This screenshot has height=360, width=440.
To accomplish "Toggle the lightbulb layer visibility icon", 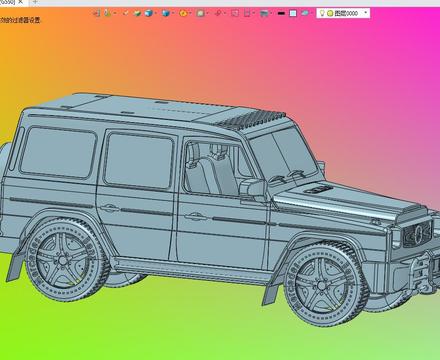I will point(322,13).
